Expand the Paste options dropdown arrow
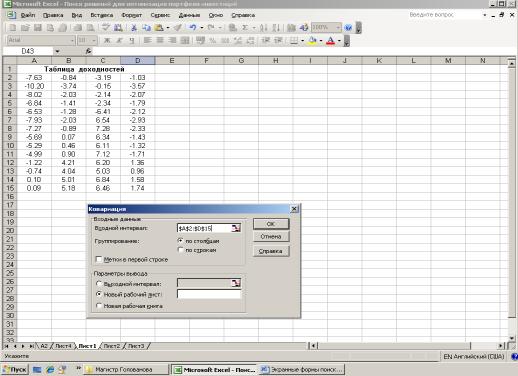The image size is (518, 376). click(x=168, y=28)
